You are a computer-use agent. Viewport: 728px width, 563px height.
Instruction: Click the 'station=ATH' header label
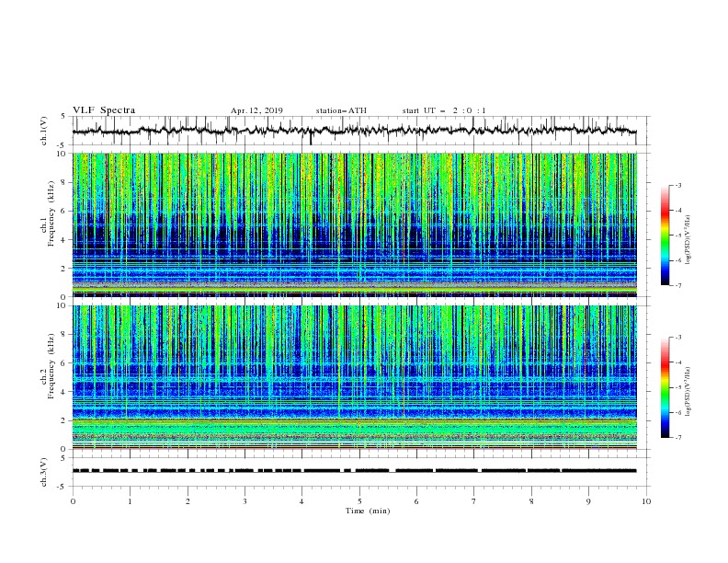pos(341,110)
